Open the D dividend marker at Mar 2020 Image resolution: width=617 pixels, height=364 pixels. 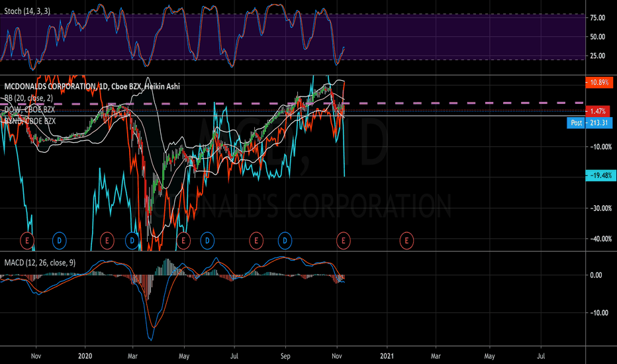tap(132, 240)
